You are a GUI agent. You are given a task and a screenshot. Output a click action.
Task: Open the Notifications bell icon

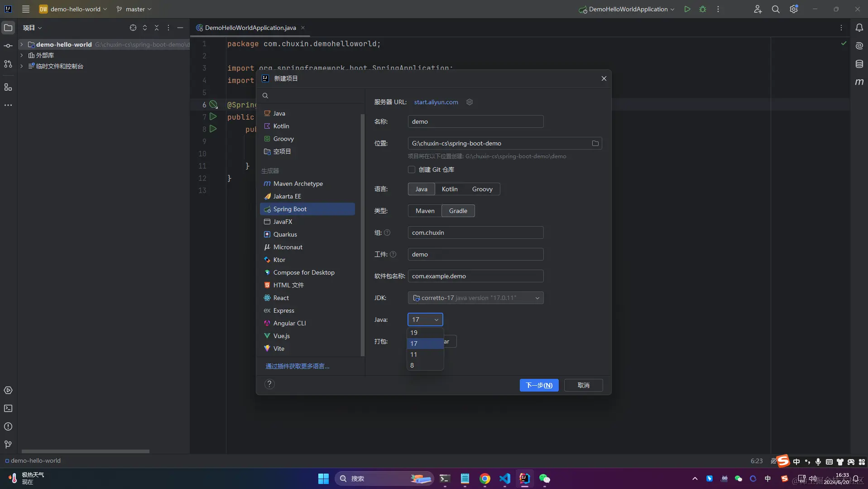click(x=859, y=28)
